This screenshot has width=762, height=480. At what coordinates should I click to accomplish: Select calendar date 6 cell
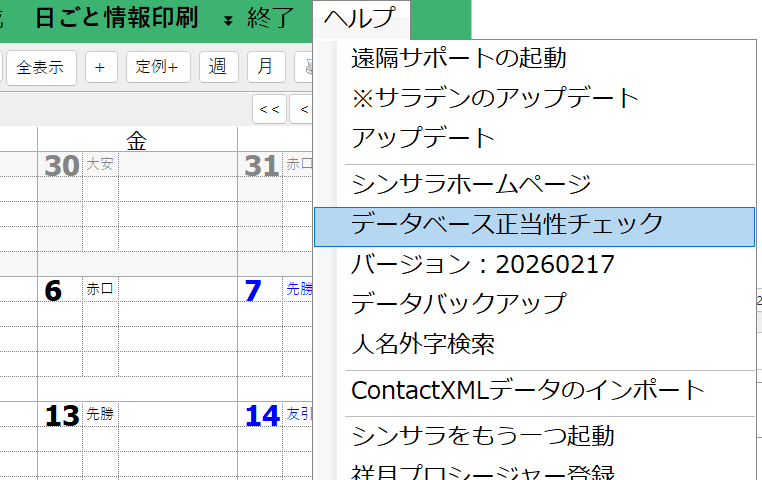(x=54, y=291)
